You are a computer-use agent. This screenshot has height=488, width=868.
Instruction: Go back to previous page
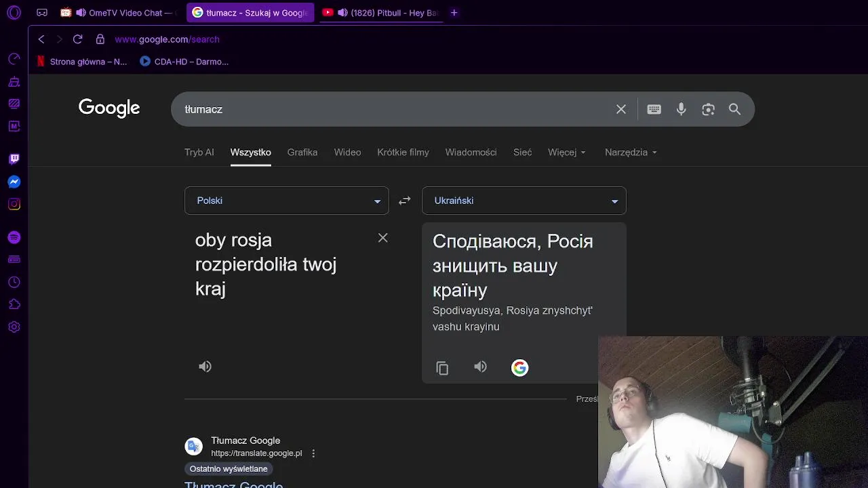coord(41,39)
